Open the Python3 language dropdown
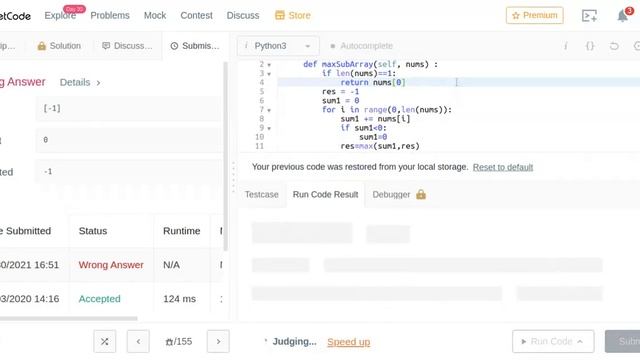Screen dimensions: 640x360 click(278, 46)
